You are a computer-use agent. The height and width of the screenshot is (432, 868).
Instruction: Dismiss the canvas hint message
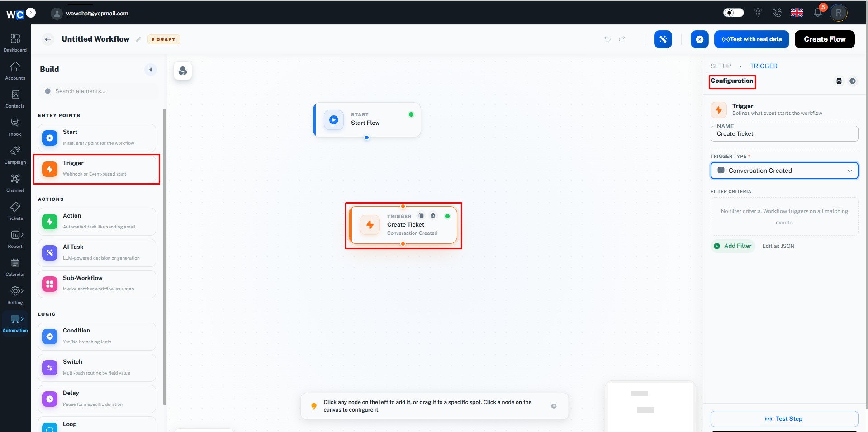554,406
